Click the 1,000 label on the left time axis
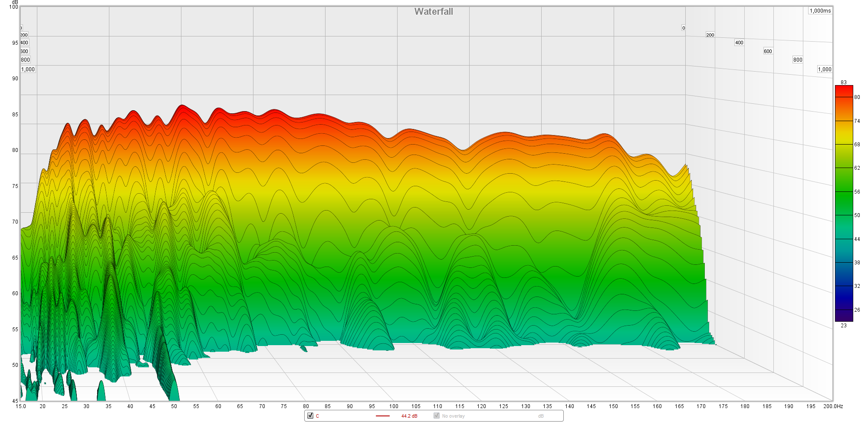This screenshot has height=422, width=868. (28, 69)
